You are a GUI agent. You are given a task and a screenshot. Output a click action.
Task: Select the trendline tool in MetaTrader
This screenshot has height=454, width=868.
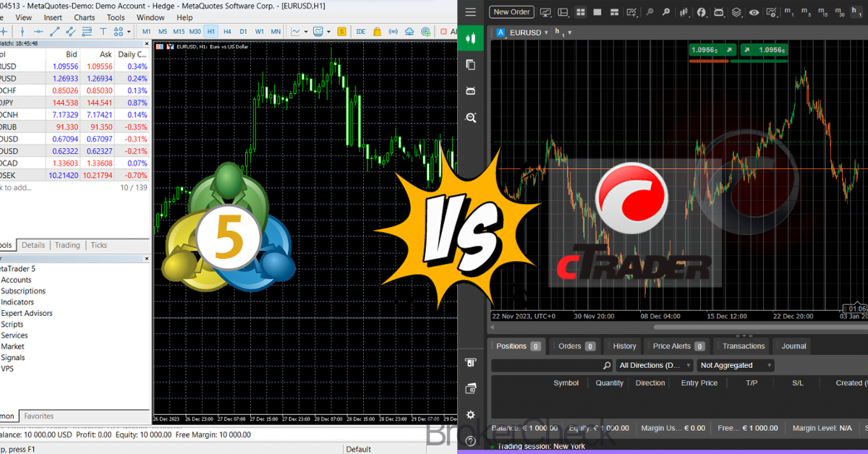click(55, 32)
